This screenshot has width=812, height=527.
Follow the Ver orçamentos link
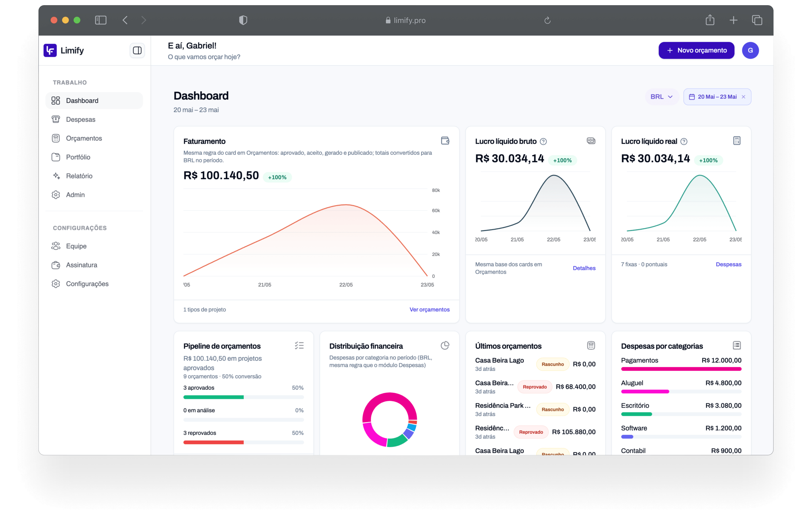tap(430, 309)
